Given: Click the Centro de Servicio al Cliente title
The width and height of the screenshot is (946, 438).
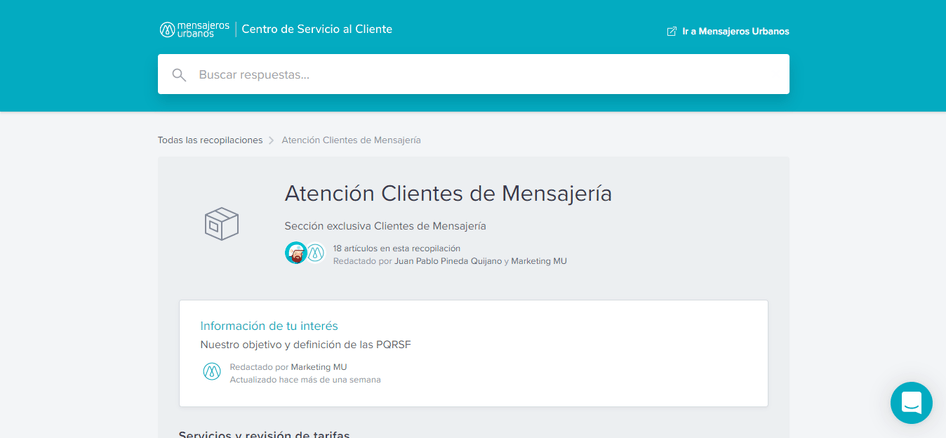Looking at the screenshot, I should pyautogui.click(x=317, y=29).
